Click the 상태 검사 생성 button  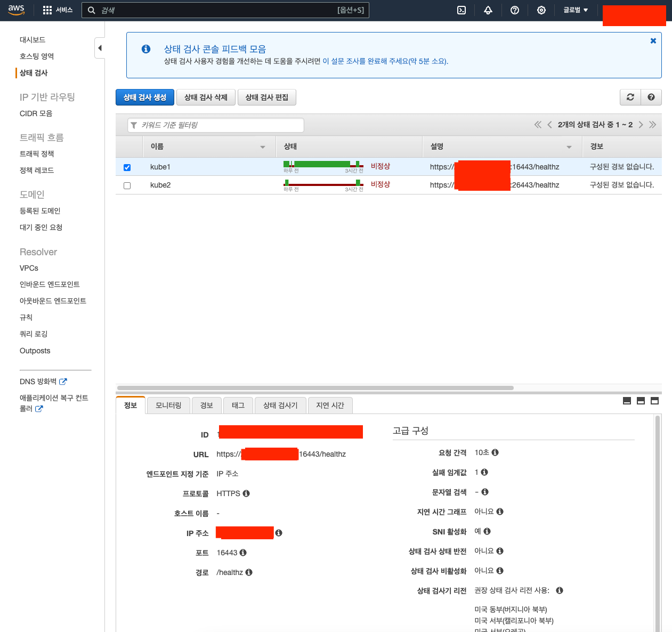[145, 97]
